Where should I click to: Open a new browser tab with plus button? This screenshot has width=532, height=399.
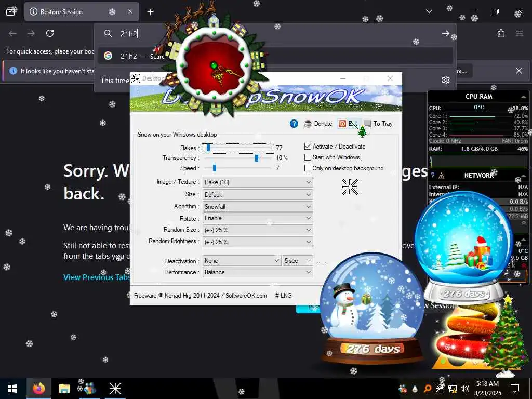(x=150, y=12)
